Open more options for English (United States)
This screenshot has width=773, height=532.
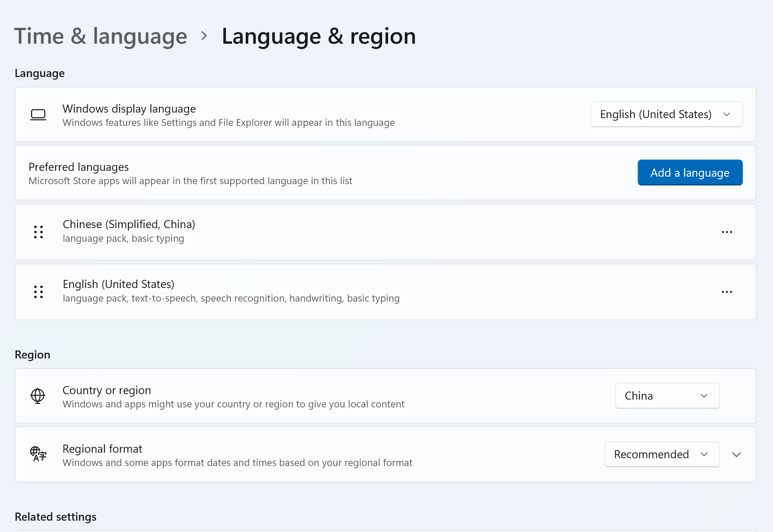click(727, 292)
